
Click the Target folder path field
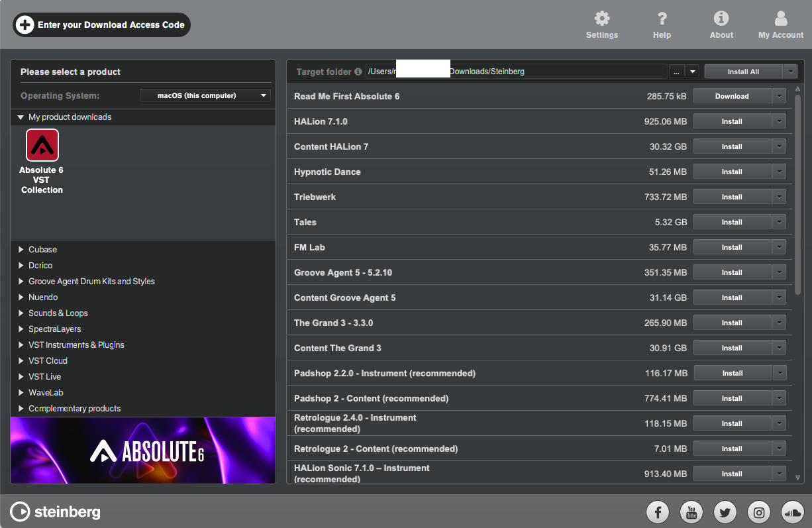coord(516,72)
